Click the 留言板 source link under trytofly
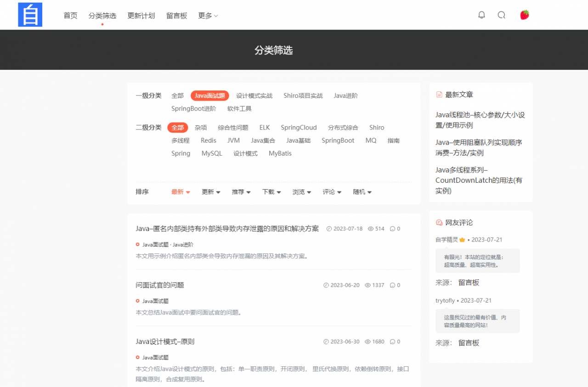 coord(469,342)
